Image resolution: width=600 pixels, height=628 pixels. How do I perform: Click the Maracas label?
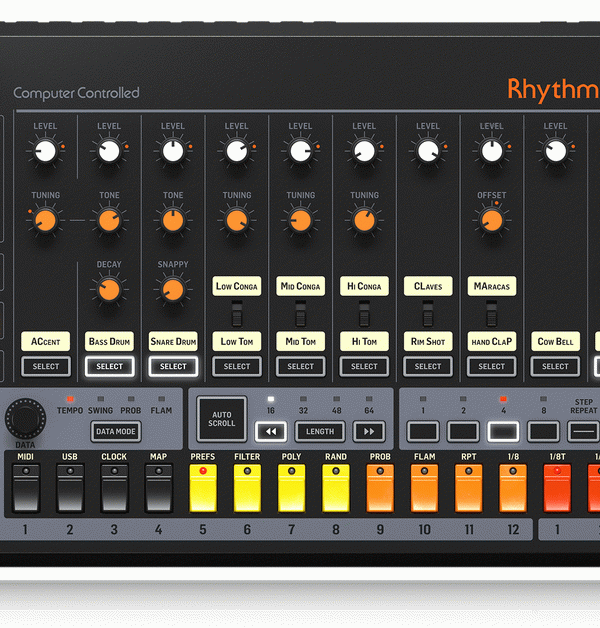[491, 286]
